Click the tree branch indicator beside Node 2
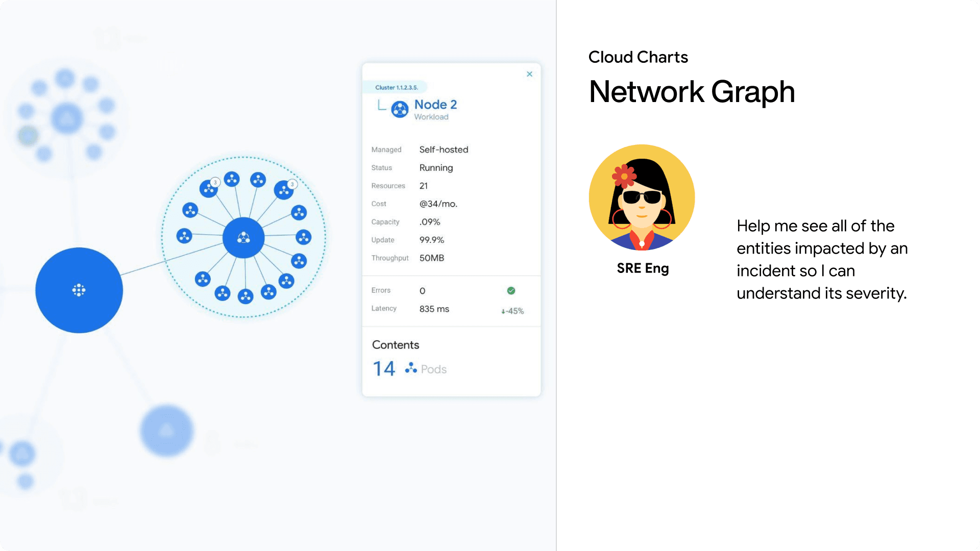The width and height of the screenshot is (980, 551). (381, 105)
